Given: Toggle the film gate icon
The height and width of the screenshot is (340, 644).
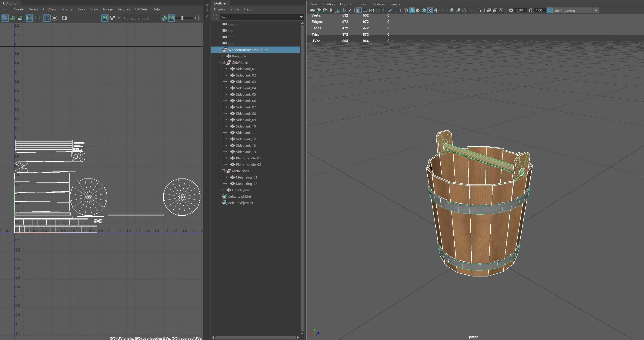Looking at the screenshot, I should (365, 10).
